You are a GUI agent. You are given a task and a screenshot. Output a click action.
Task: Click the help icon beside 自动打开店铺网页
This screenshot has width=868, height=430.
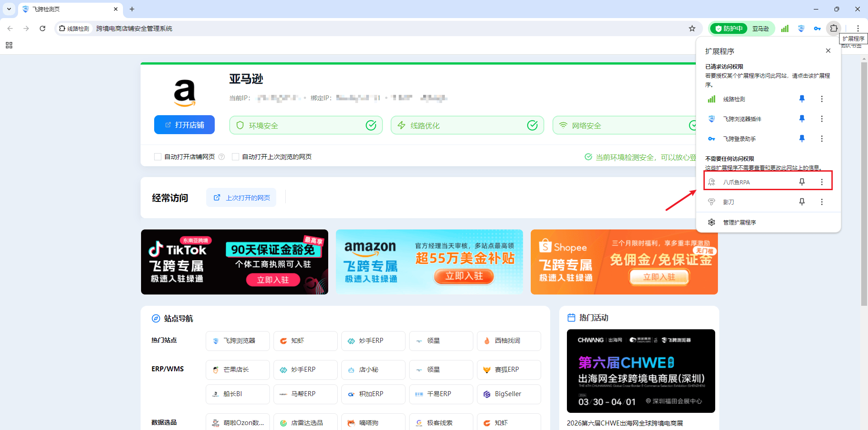[x=222, y=157]
